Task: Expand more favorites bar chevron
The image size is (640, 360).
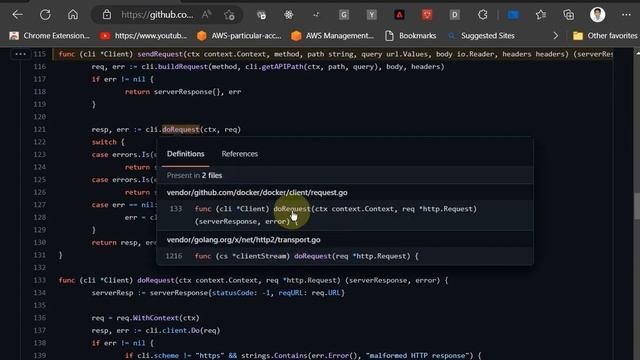Action: point(555,36)
